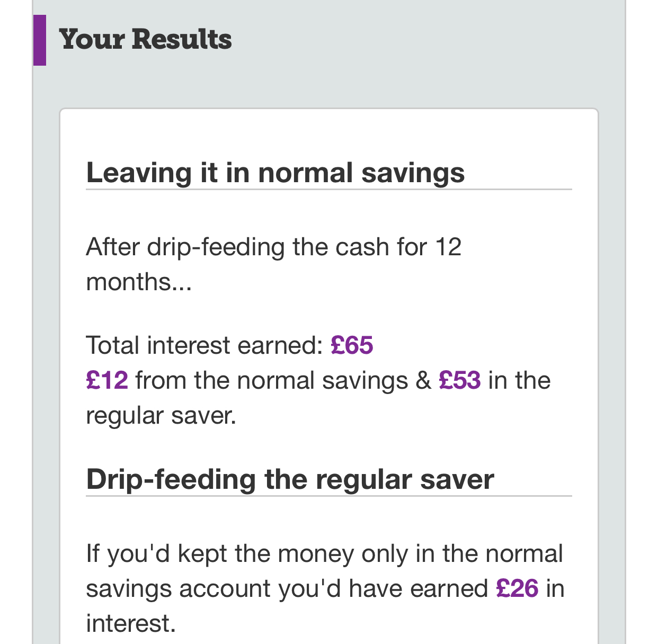Select the £26 interest amount
Screen dimensions: 658x644
pyautogui.click(x=517, y=589)
